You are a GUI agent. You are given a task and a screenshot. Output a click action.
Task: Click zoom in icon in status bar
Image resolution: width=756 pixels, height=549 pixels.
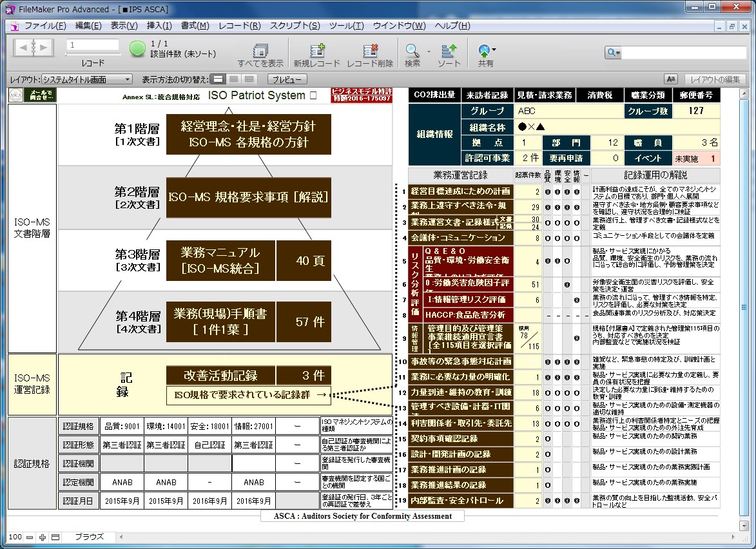point(43,537)
